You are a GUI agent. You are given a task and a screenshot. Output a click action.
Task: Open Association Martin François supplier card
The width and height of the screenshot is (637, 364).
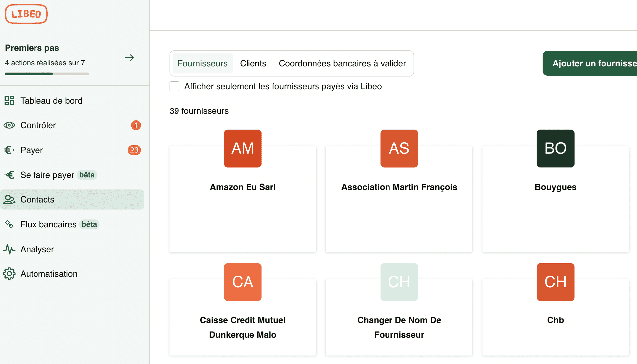point(399,206)
